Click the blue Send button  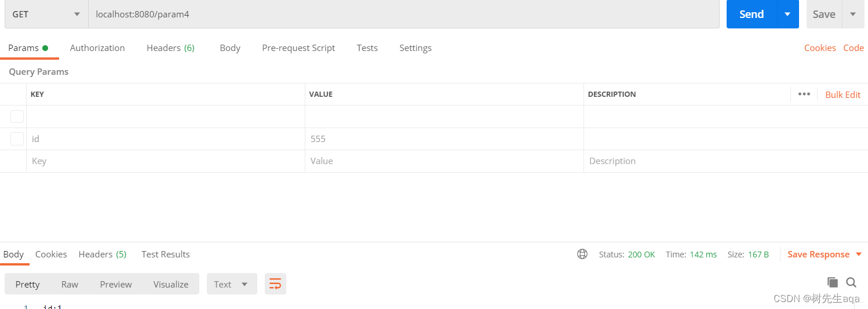[x=752, y=14]
